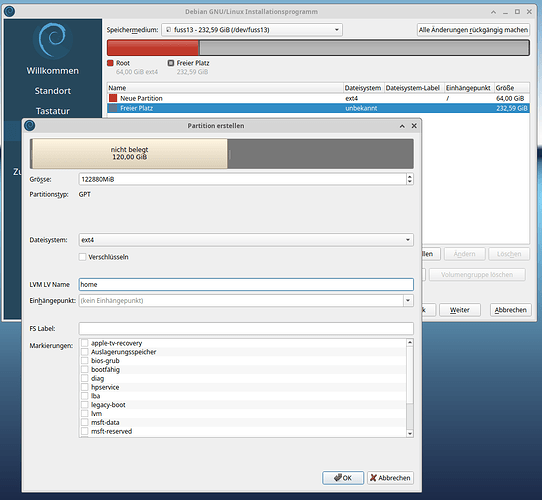Open the Speichermedium device dropdown
The width and height of the screenshot is (542, 500).
tap(252, 30)
